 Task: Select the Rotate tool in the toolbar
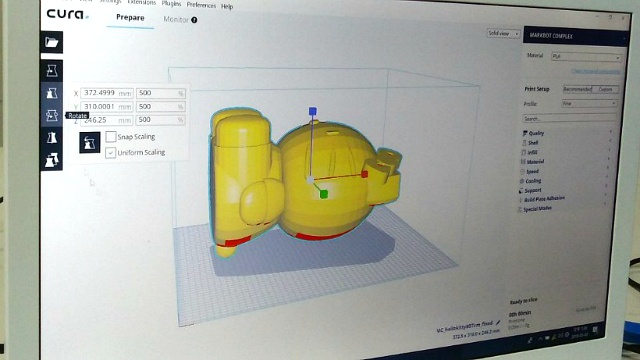click(x=52, y=116)
